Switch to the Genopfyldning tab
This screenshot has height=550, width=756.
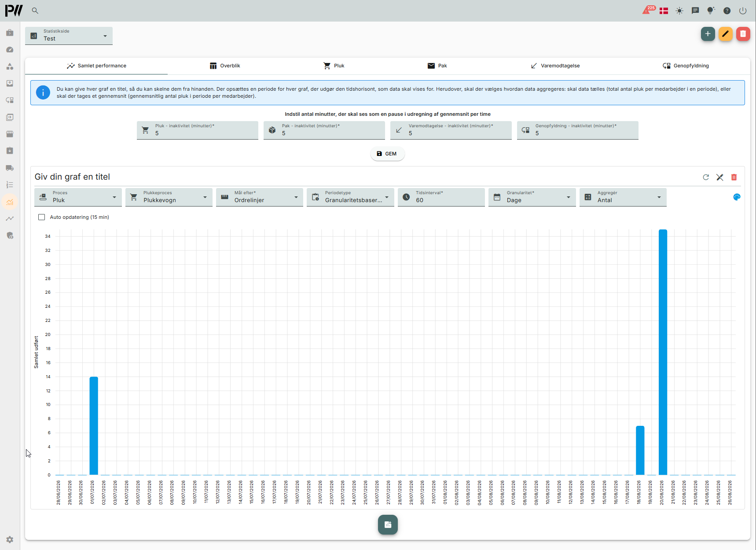pyautogui.click(x=686, y=66)
